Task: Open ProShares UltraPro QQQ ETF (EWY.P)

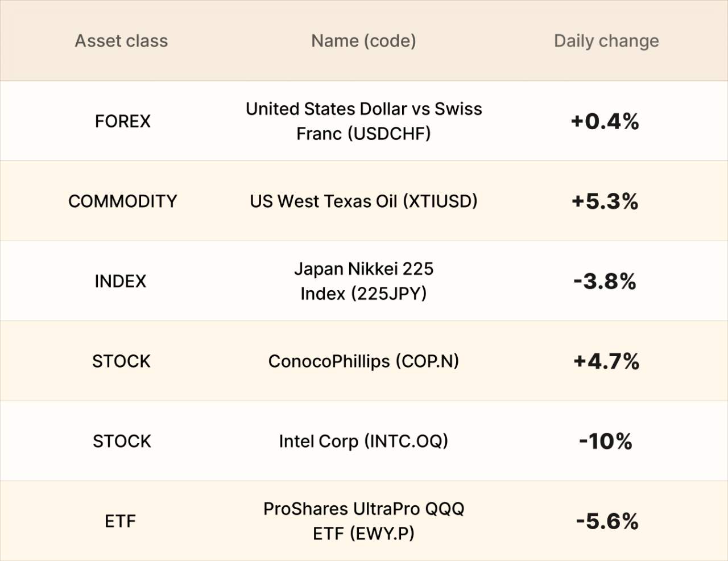Action: [x=363, y=521]
